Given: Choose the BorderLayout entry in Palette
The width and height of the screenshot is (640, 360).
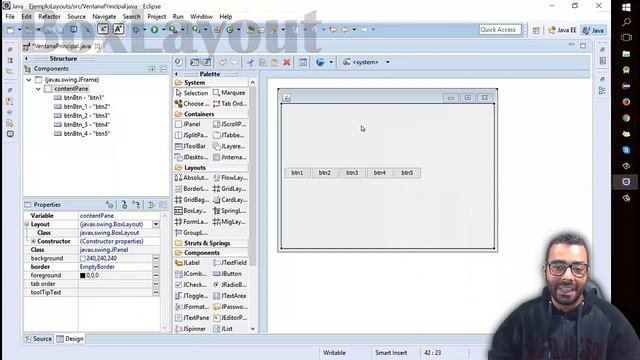Looking at the screenshot, I should (191, 189).
